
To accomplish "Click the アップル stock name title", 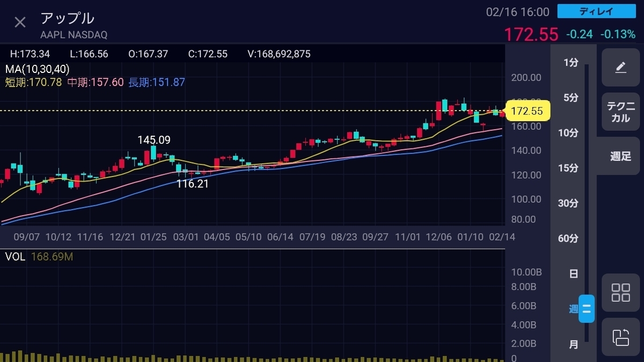I will click(68, 18).
